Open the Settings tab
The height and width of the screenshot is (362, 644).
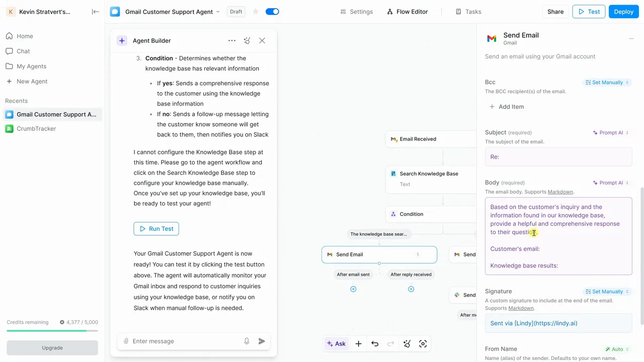pos(357,12)
